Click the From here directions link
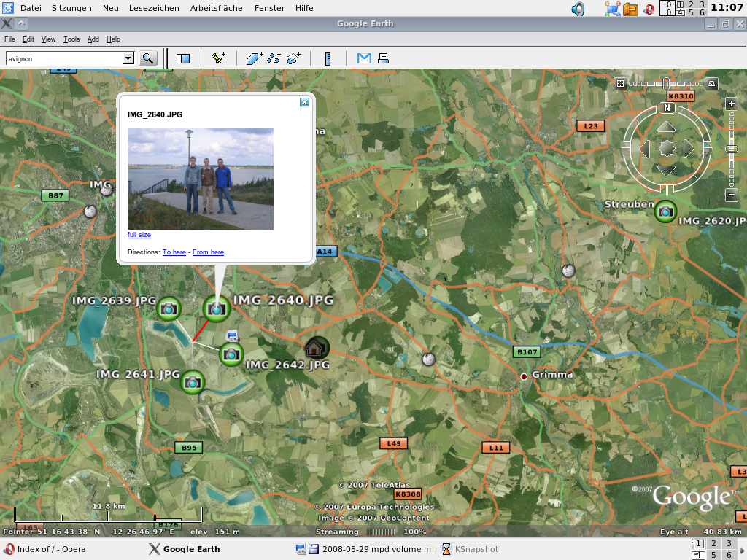 208,252
